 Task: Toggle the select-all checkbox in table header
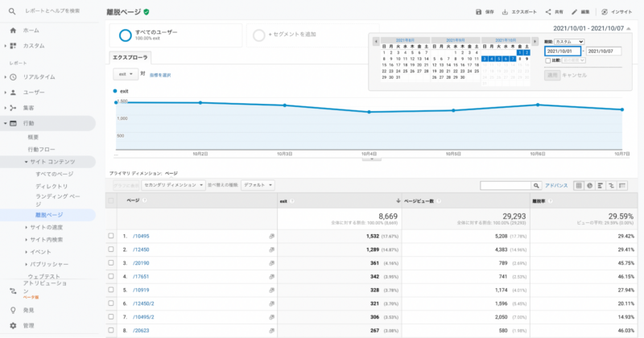tap(111, 201)
